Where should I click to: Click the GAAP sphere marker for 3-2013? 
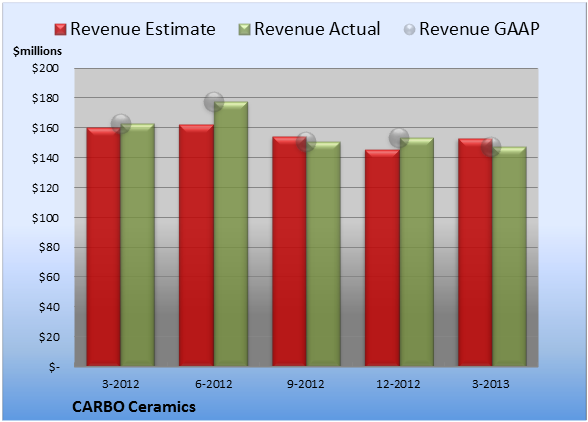(x=491, y=147)
